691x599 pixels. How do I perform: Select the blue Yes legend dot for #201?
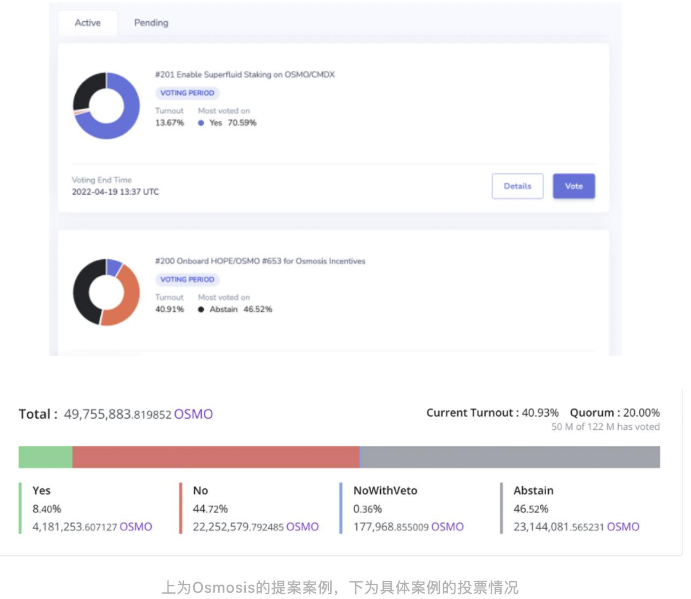[201, 123]
